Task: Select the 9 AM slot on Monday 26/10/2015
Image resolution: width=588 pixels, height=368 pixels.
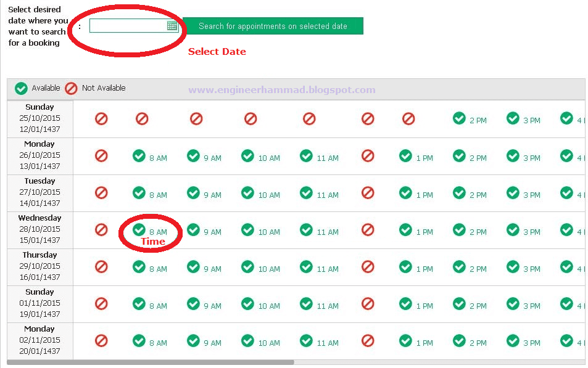Action: coord(194,156)
